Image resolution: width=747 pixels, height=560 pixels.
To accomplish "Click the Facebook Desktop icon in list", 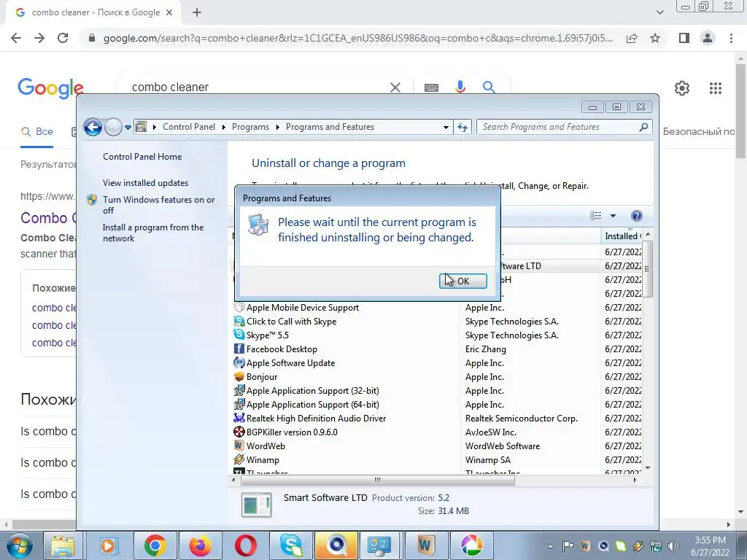I will (x=239, y=349).
